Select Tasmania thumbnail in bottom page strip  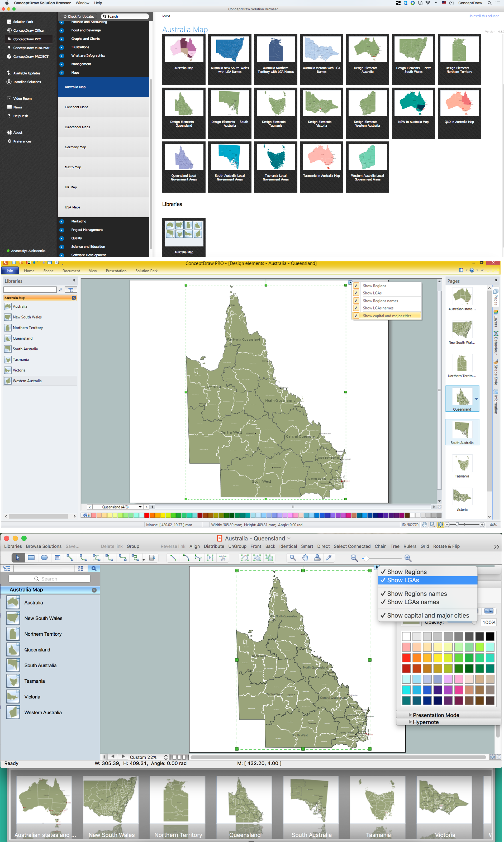[x=378, y=807]
